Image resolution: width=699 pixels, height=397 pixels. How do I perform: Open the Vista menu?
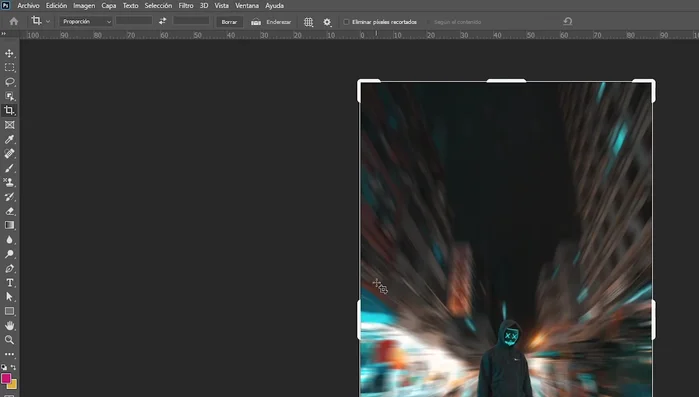(x=222, y=6)
